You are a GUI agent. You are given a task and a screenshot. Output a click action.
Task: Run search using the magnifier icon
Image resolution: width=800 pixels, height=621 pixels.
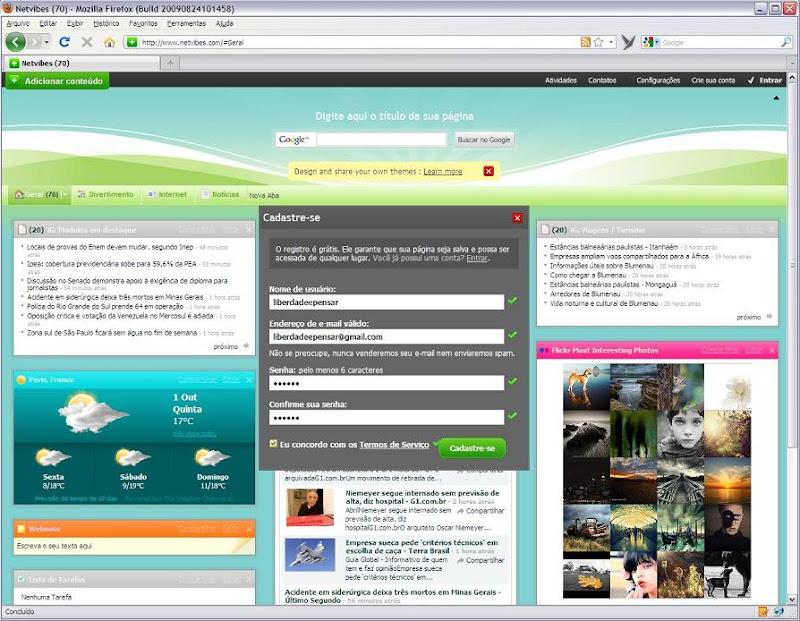pos(786,42)
